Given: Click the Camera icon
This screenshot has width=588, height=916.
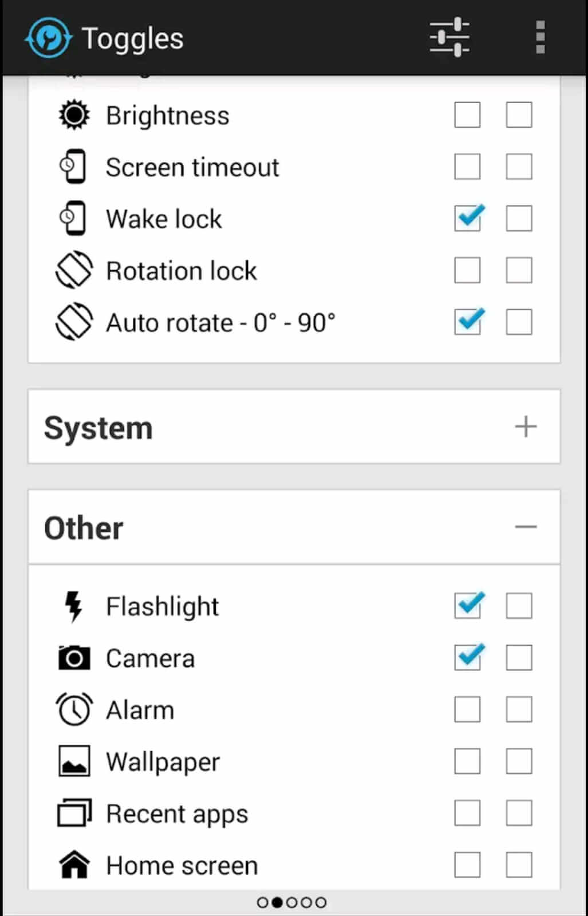Looking at the screenshot, I should (73, 657).
